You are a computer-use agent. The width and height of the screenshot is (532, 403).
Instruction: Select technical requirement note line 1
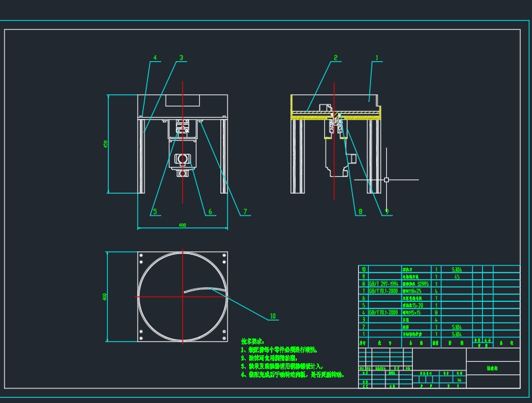[279, 350]
